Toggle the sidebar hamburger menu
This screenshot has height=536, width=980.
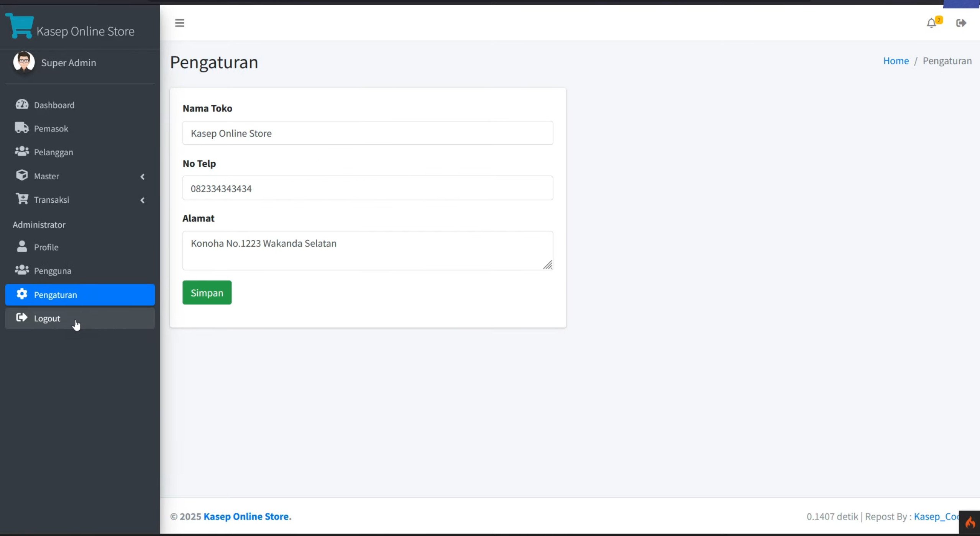click(x=179, y=23)
